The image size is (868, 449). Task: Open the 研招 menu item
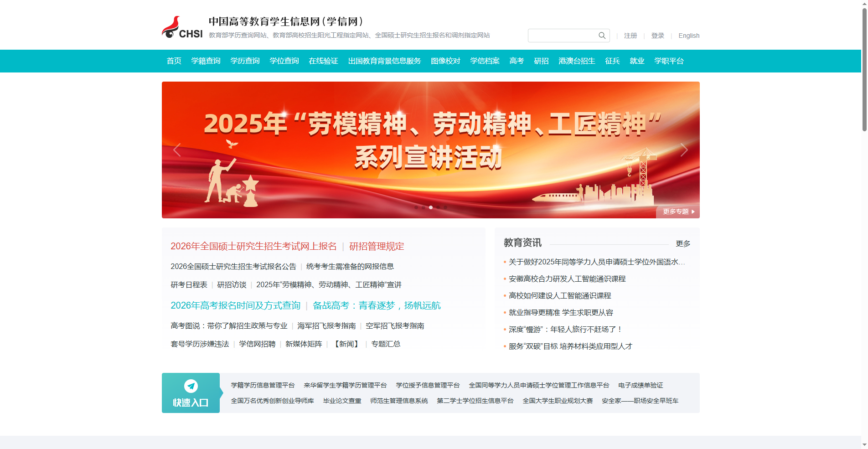pos(541,61)
